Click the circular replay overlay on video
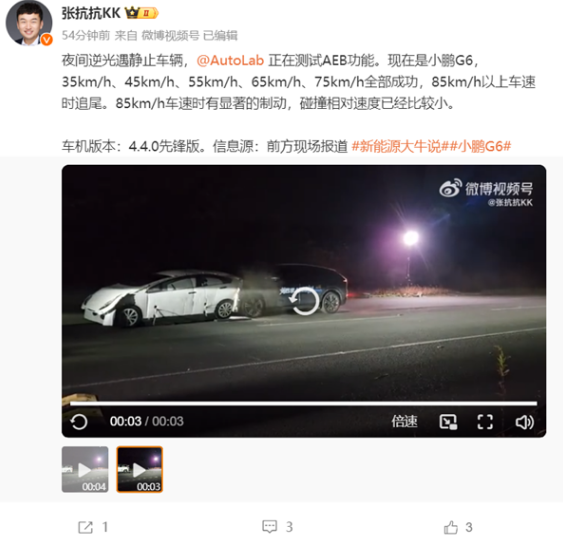This screenshot has width=563, height=541. point(304,300)
